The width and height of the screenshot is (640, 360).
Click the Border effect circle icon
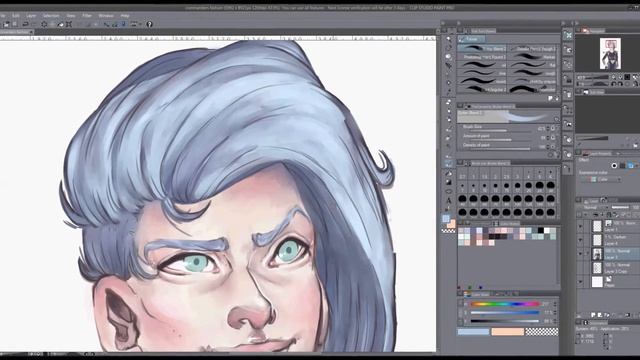pyautogui.click(x=614, y=165)
